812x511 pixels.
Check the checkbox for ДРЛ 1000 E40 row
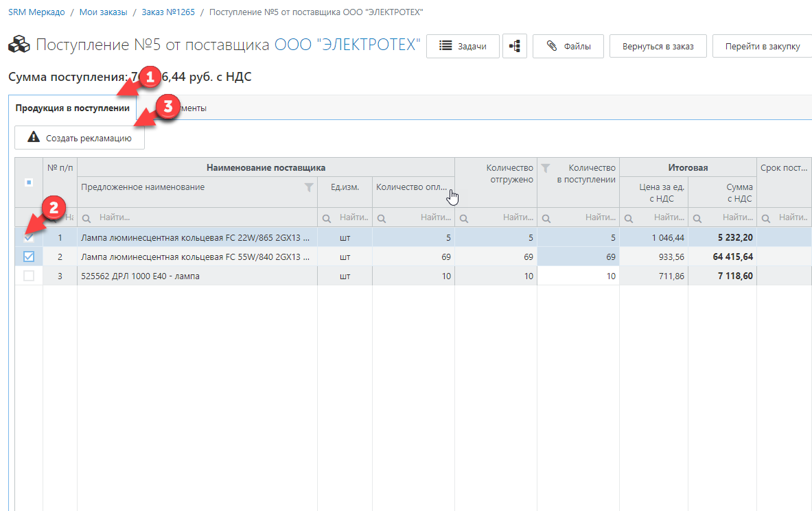coord(29,276)
